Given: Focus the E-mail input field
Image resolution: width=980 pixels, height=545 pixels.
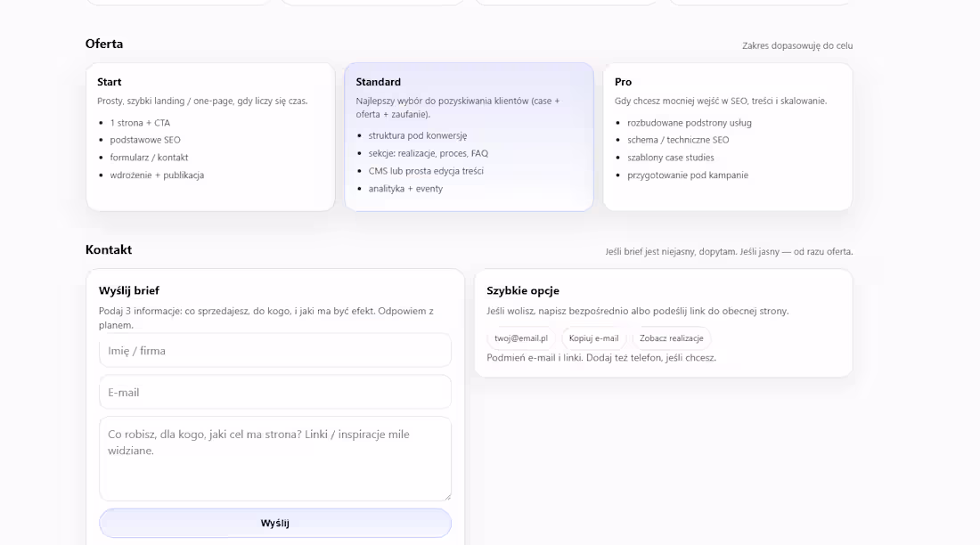Looking at the screenshot, I should (274, 393).
